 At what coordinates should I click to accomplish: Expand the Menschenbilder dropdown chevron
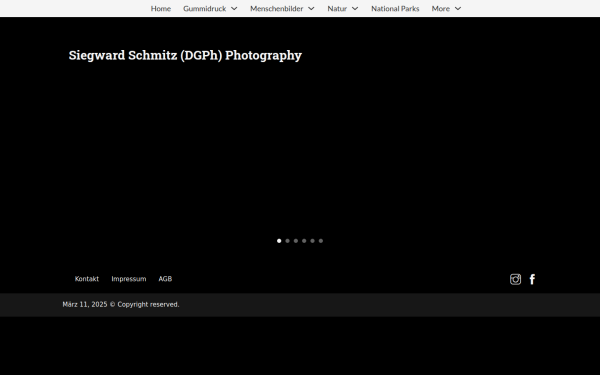coord(311,8)
